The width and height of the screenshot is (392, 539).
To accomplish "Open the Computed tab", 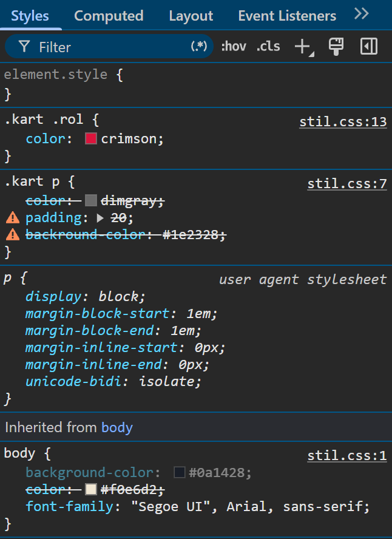I will [x=109, y=16].
